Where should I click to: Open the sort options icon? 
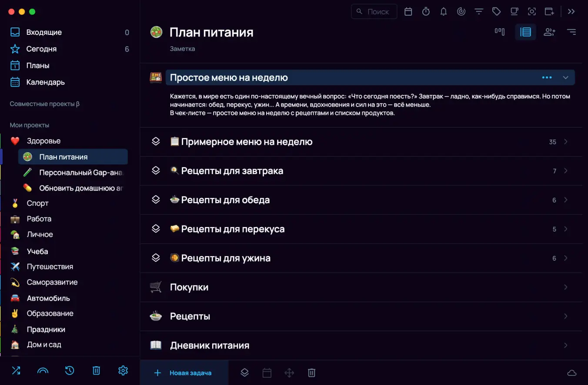[571, 32]
